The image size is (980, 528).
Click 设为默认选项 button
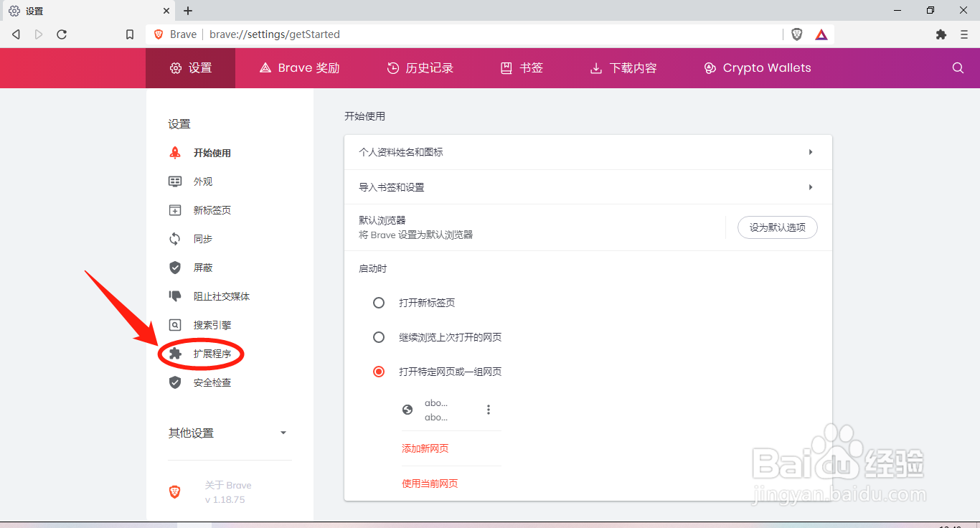click(x=778, y=227)
